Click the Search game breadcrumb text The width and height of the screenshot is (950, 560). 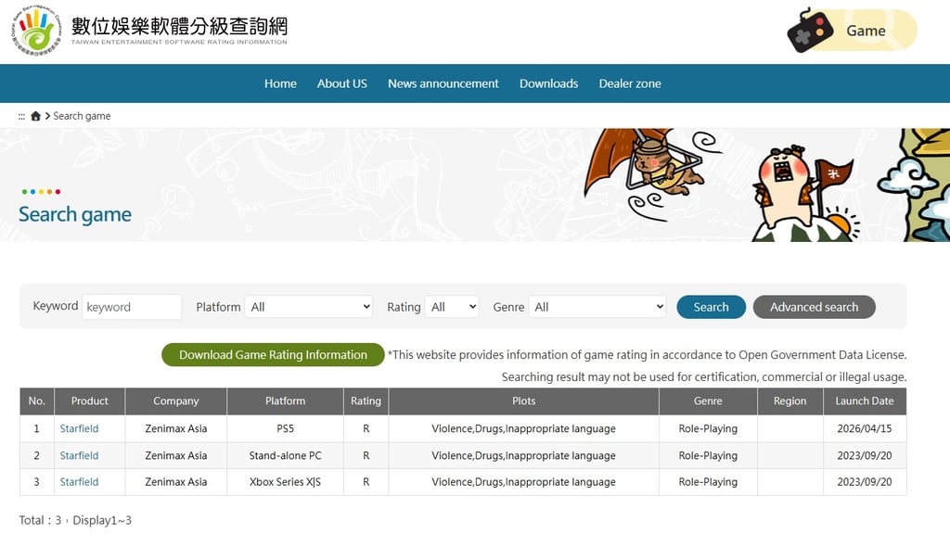tap(82, 116)
